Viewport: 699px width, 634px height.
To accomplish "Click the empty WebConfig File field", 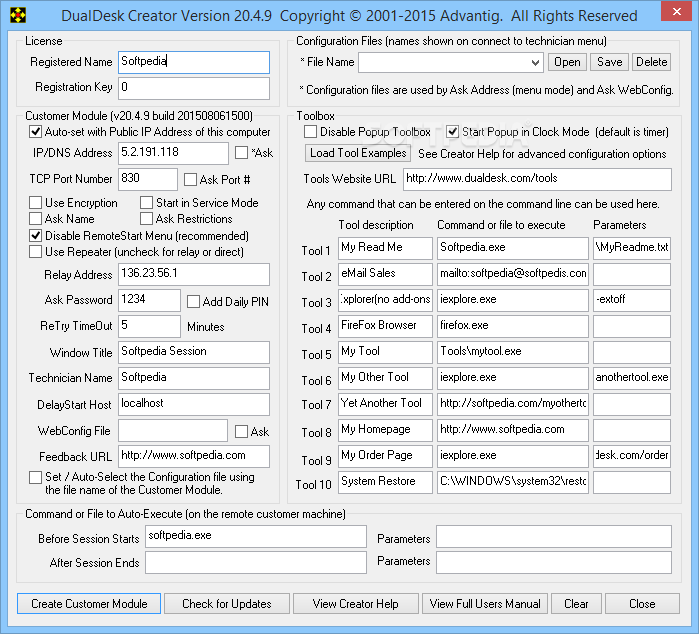I will point(173,430).
